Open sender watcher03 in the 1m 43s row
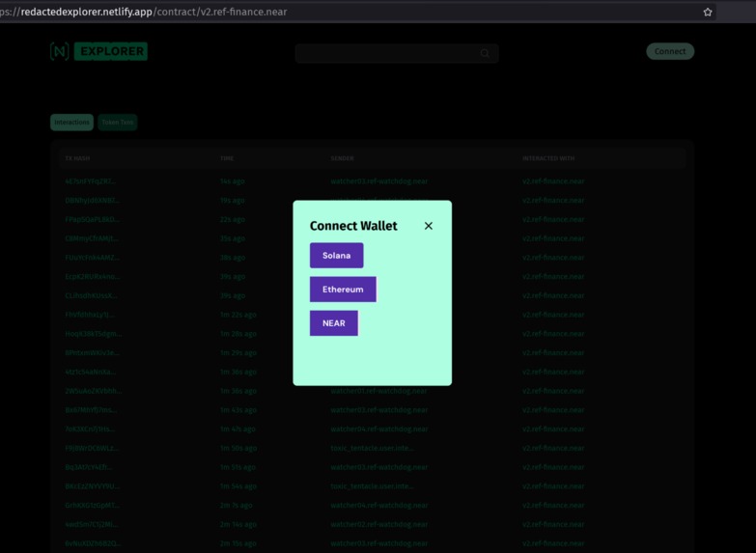Screen dimensions: 756x553 click(378, 410)
